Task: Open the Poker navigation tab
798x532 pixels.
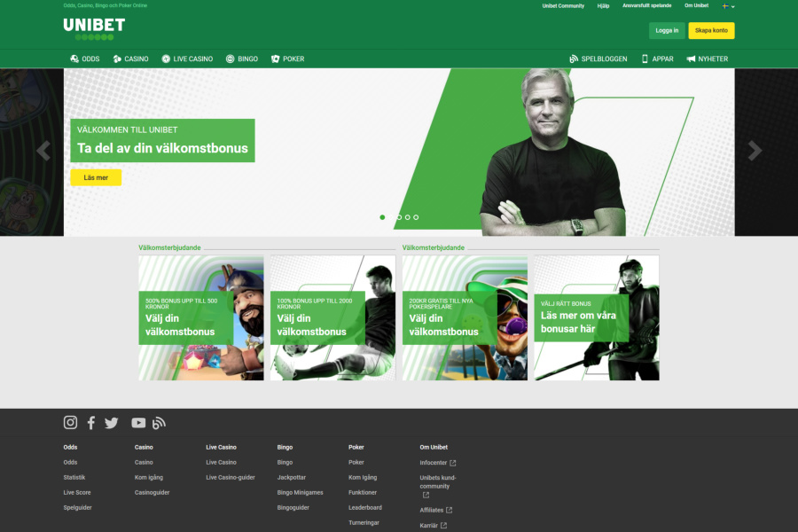Action: point(287,59)
